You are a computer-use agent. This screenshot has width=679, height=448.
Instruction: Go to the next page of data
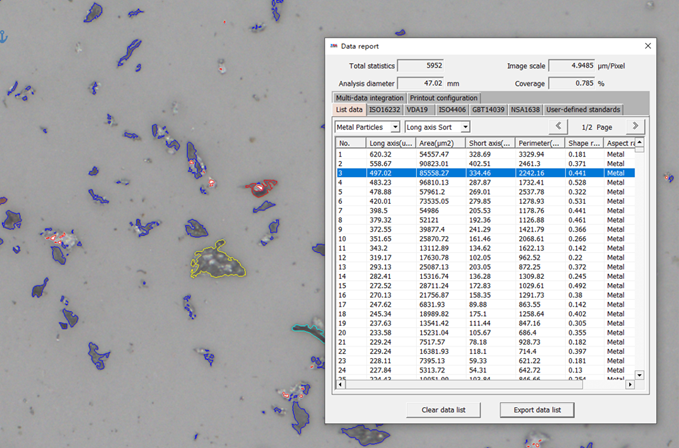634,126
